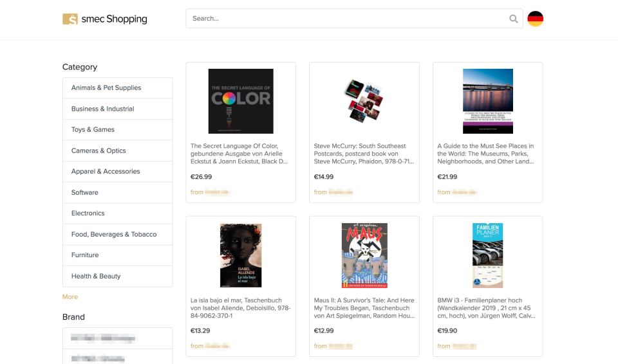Click the €21.99 price

[x=447, y=177]
